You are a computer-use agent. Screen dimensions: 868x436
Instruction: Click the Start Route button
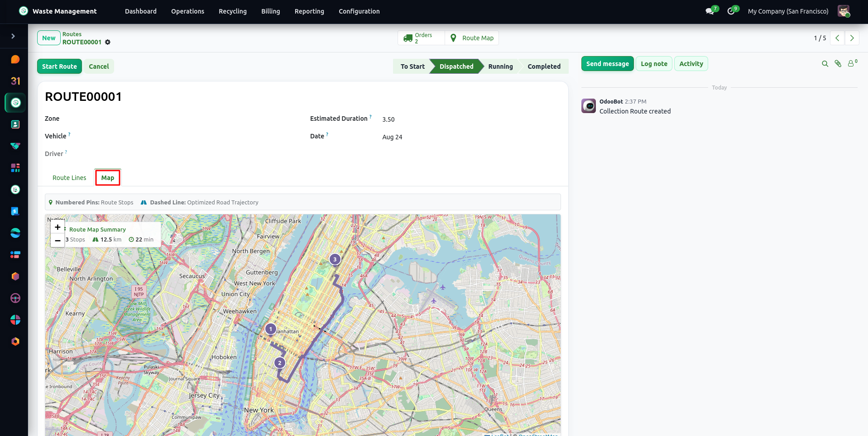(x=59, y=66)
